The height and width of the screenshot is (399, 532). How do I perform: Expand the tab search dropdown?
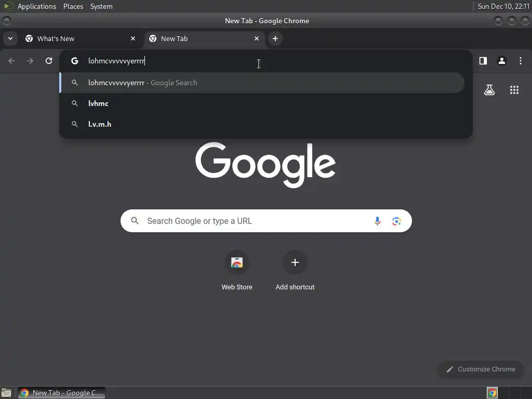[x=10, y=38]
